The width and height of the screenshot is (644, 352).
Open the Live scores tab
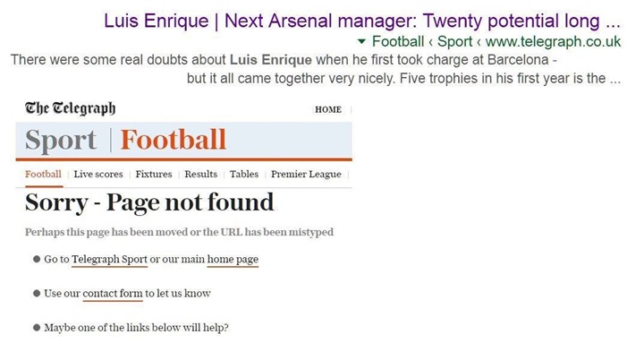click(98, 174)
